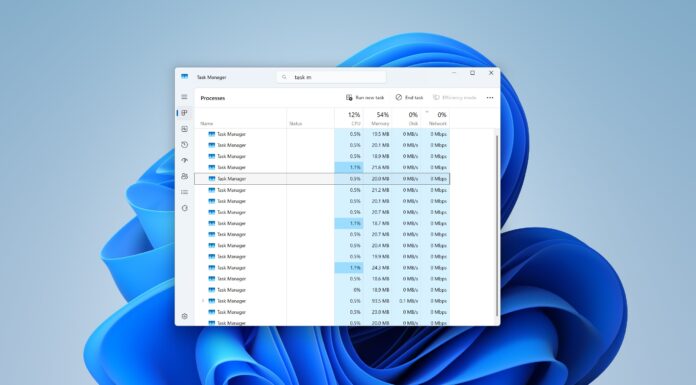Select the Task Manager row using 18.9 MB
The height and width of the screenshot is (385, 696).
[x=322, y=156]
